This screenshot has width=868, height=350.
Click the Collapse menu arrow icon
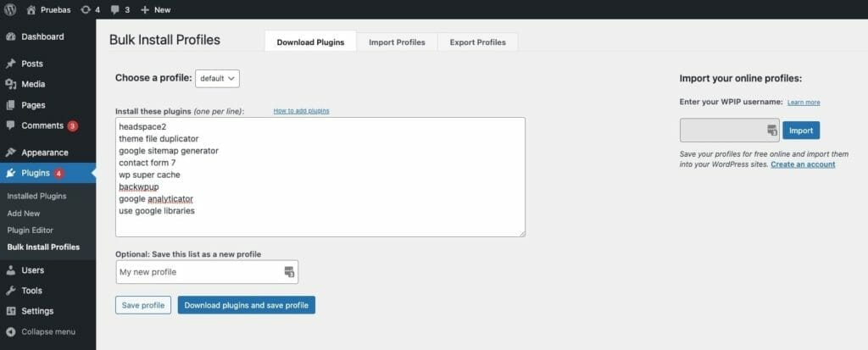[x=10, y=331]
